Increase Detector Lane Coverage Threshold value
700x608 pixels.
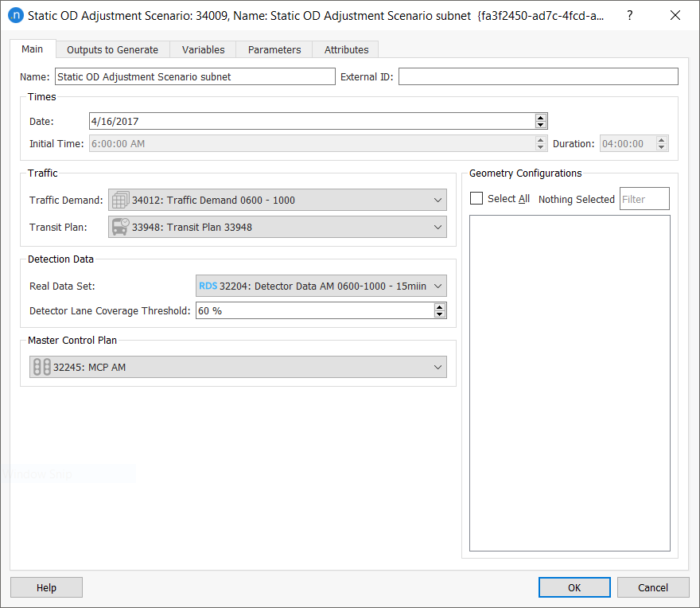(440, 307)
